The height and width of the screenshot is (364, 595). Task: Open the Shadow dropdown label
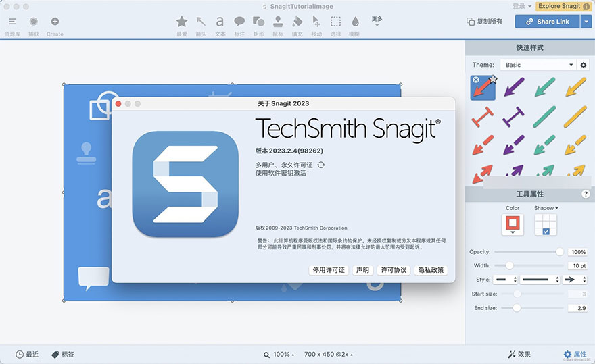(546, 208)
